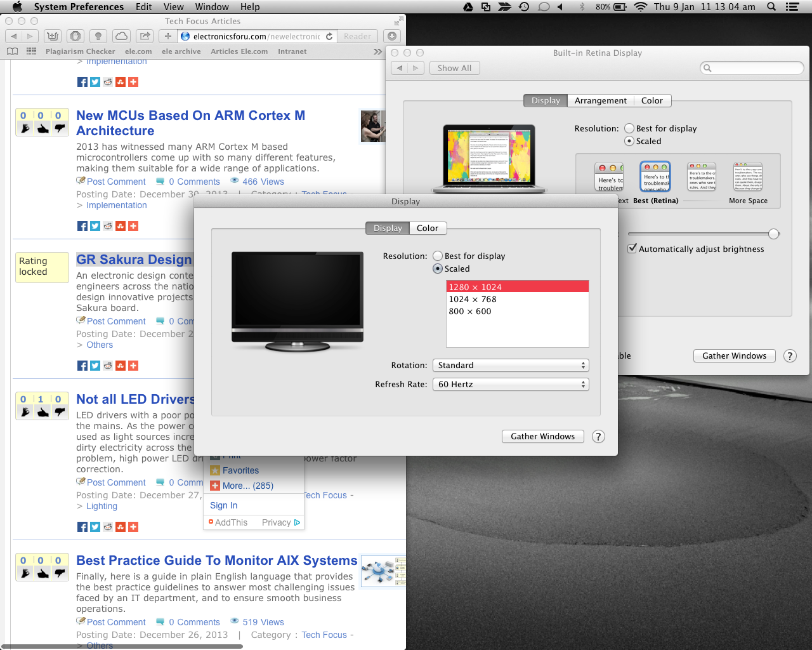The image size is (812, 650).
Task: Click the Show All button
Action: (x=454, y=68)
